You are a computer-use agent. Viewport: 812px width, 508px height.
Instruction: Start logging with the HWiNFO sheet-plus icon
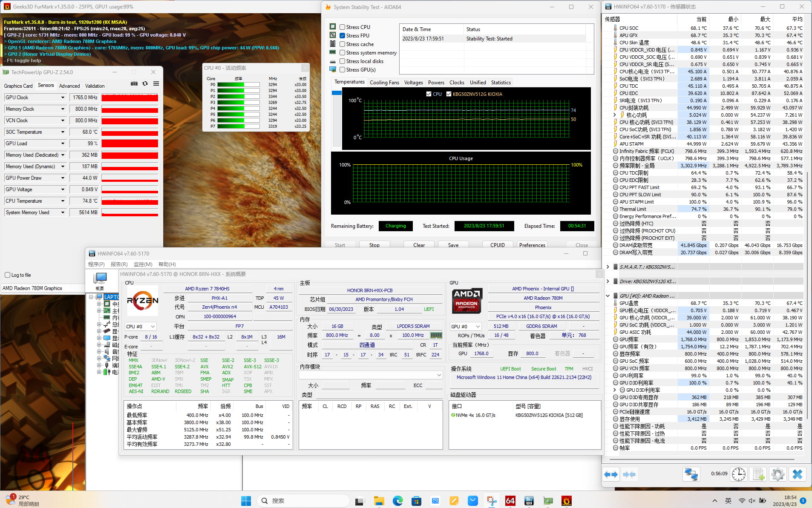[758, 474]
